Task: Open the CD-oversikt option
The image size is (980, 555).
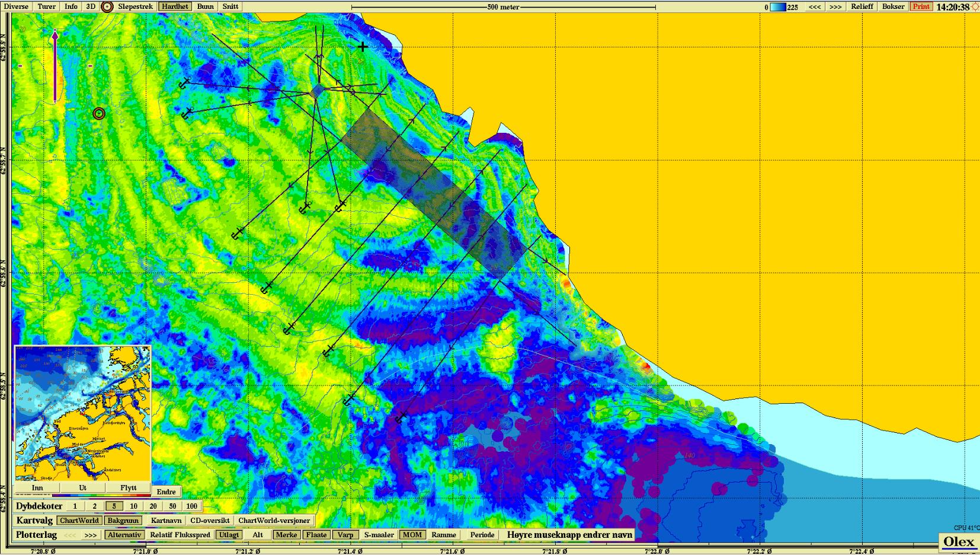Action: (x=210, y=521)
